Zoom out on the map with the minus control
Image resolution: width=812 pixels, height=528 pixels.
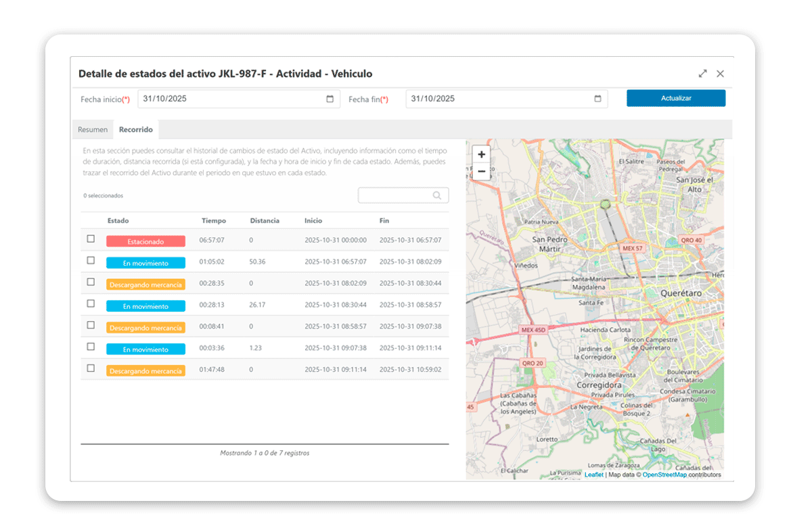click(x=481, y=172)
